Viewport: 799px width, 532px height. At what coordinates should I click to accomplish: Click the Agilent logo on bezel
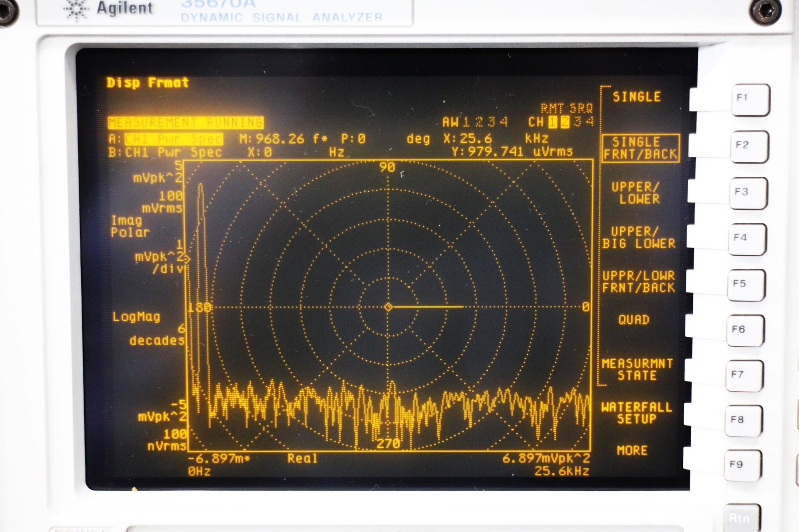(x=109, y=9)
